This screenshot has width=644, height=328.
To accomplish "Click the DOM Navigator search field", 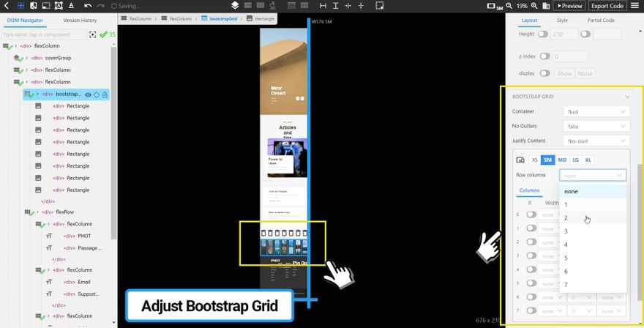I will (44, 34).
